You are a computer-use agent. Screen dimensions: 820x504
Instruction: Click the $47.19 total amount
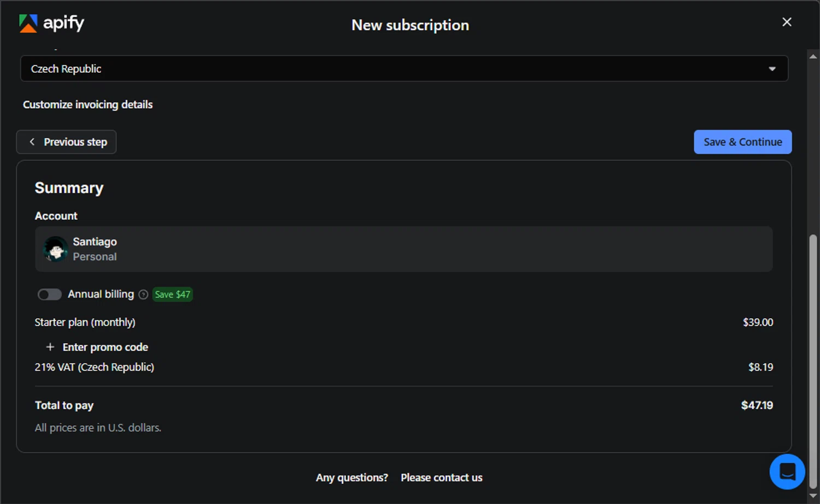[x=757, y=406]
